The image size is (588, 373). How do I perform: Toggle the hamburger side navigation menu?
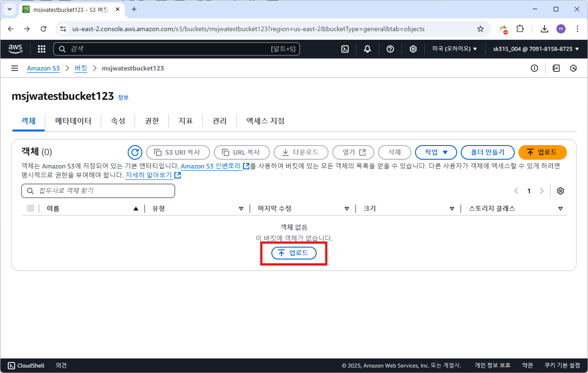pyautogui.click(x=15, y=68)
